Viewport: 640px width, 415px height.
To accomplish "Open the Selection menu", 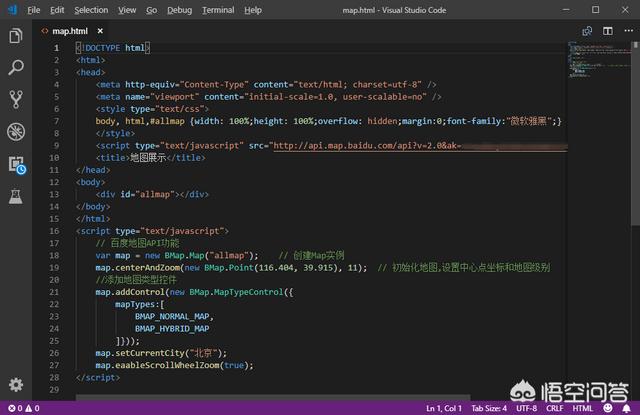I will tap(91, 9).
